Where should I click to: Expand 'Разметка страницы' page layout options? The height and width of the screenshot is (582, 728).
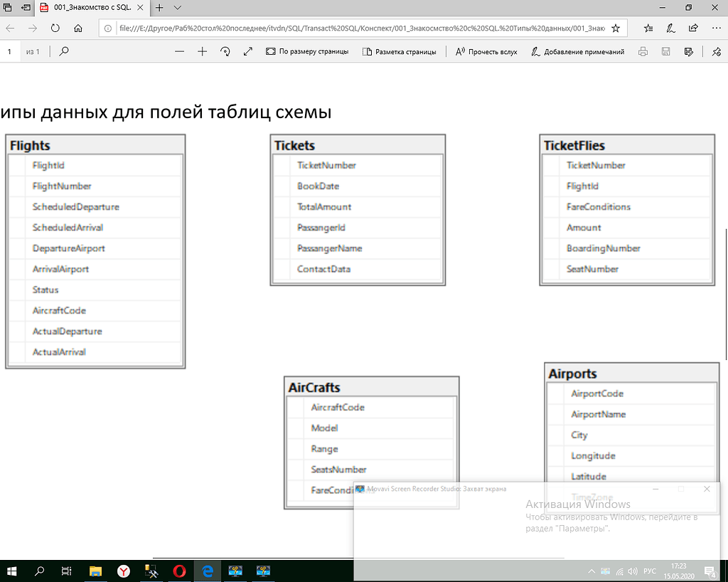click(399, 52)
